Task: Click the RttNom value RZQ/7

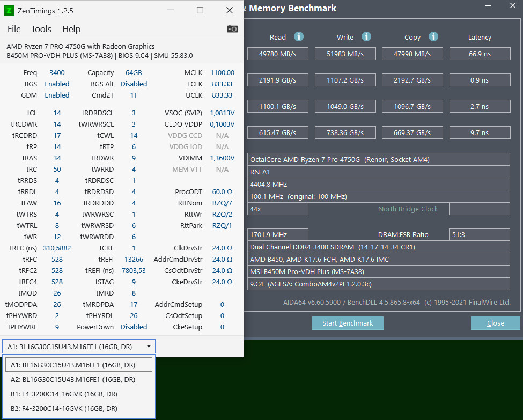Action: coord(222,203)
